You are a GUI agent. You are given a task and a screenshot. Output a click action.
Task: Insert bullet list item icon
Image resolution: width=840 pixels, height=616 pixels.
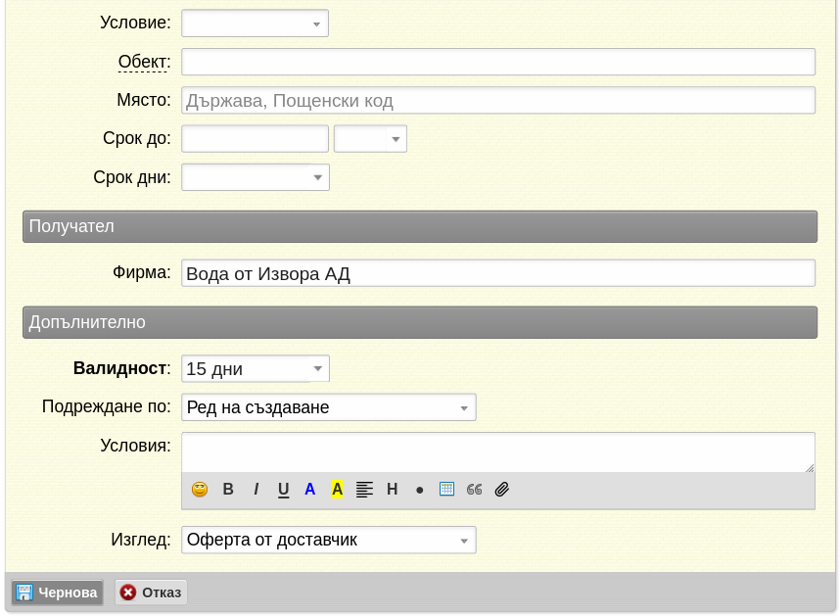pos(419,490)
